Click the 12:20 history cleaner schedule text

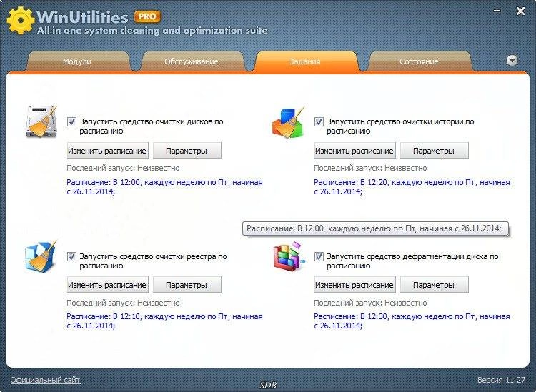(412, 187)
